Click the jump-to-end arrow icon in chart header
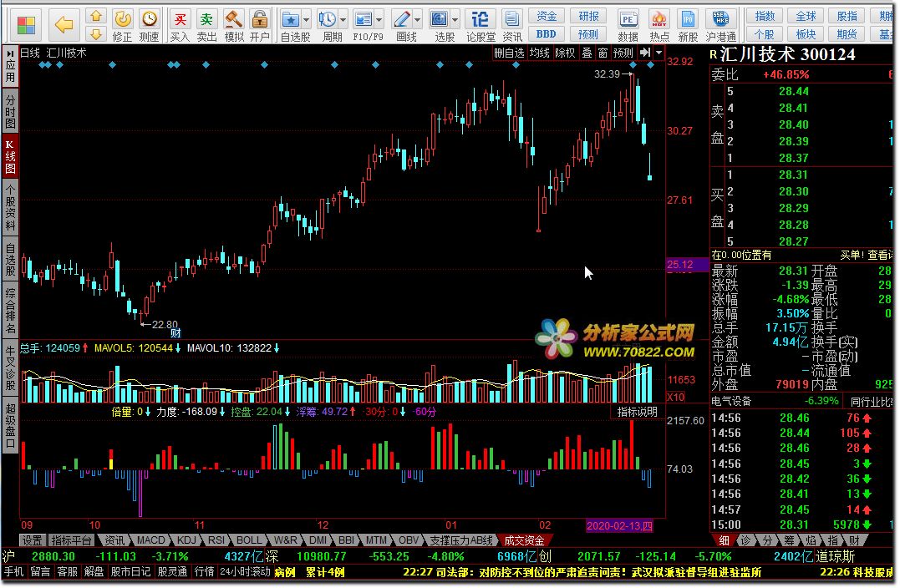 click(645, 53)
